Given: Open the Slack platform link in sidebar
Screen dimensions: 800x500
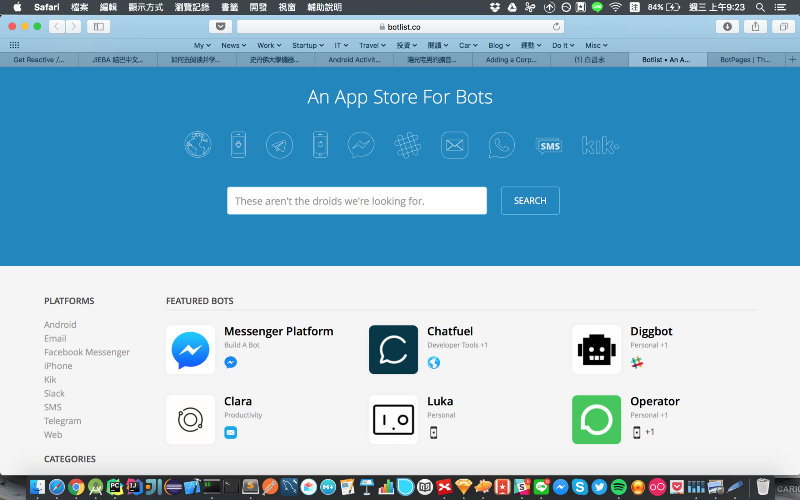Looking at the screenshot, I should [54, 393].
